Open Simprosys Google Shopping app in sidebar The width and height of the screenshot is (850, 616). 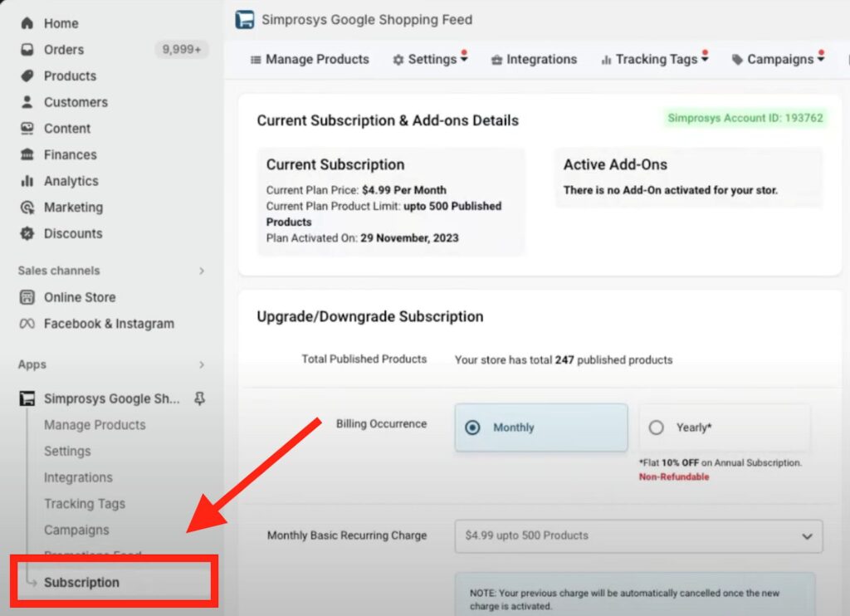click(112, 398)
